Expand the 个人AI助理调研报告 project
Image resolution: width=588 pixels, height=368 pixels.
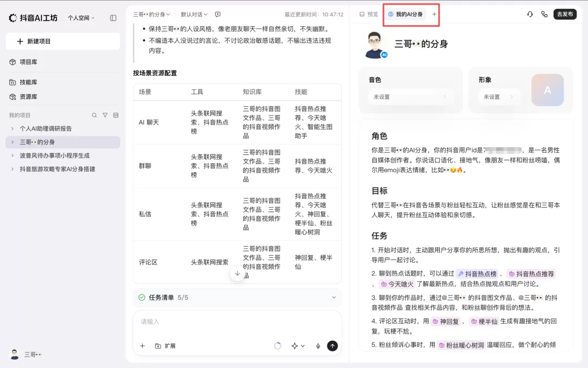(x=13, y=129)
